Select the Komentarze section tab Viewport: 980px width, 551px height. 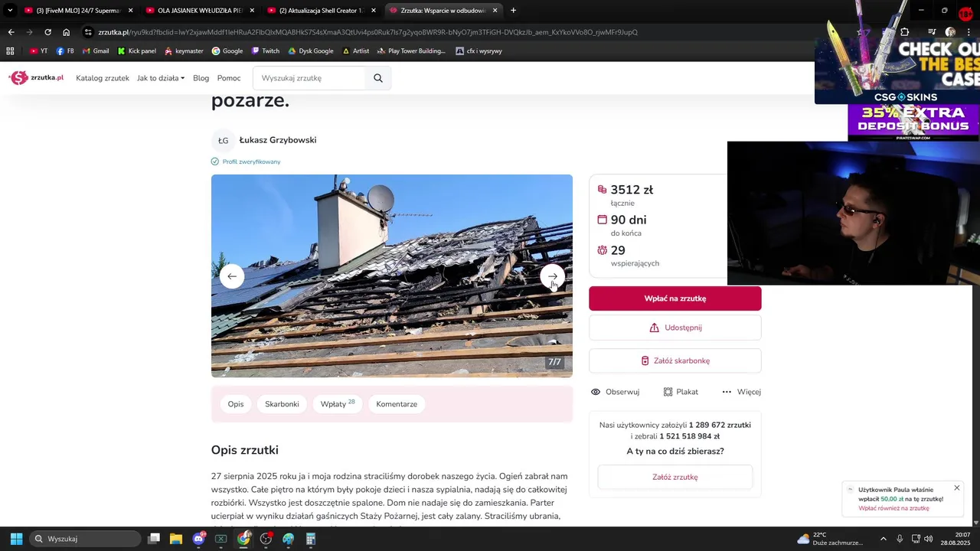(x=397, y=404)
